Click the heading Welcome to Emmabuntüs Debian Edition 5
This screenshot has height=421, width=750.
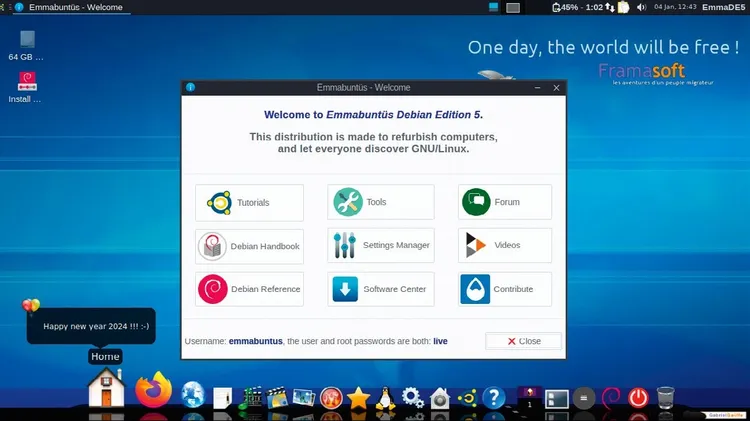pyautogui.click(x=374, y=115)
